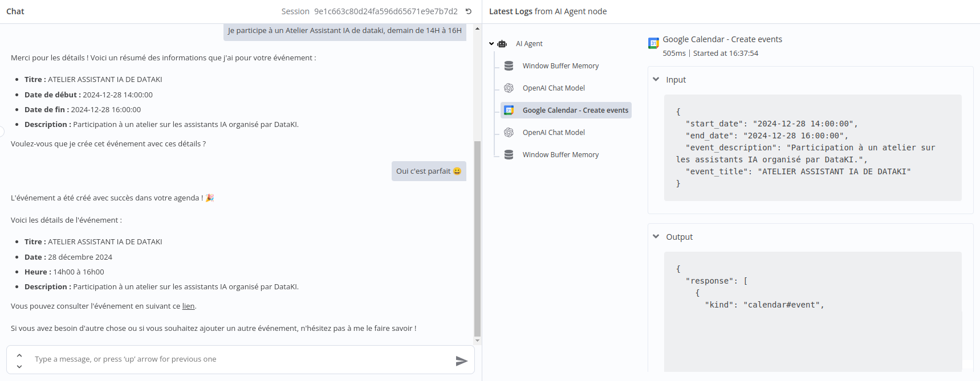Screen dimensions: 980x381
Task: Click the 'Input' section label
Action: tap(676, 80)
